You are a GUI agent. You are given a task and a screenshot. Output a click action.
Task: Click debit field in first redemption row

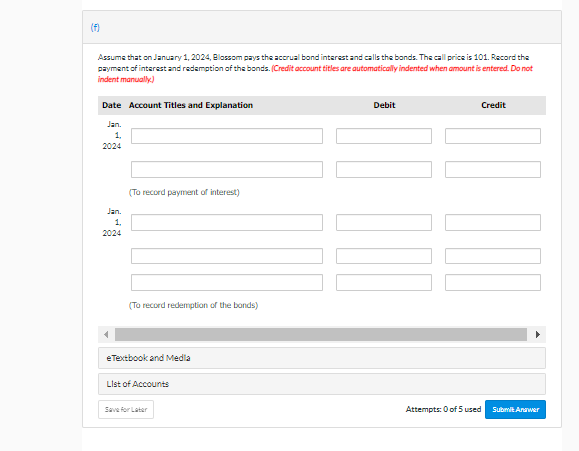click(x=384, y=222)
